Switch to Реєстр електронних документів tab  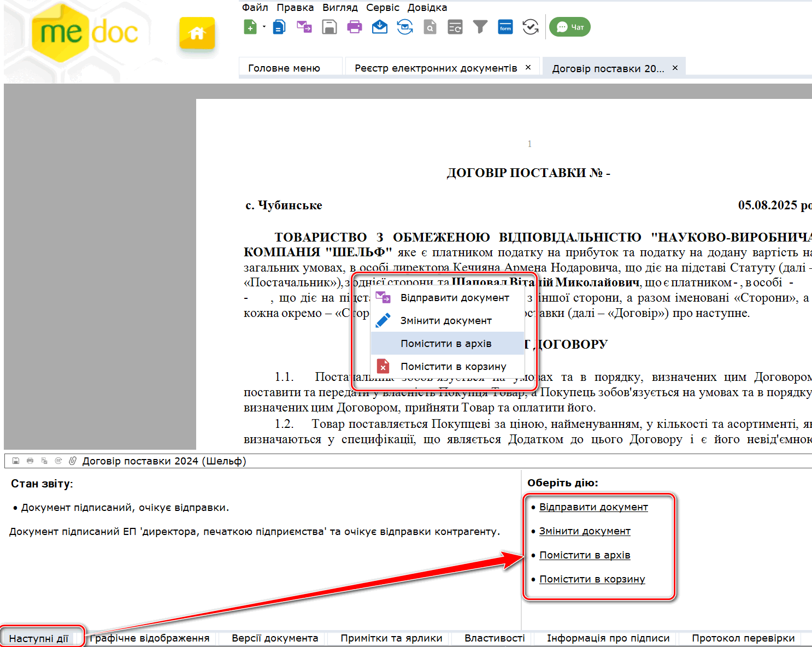[x=436, y=68]
